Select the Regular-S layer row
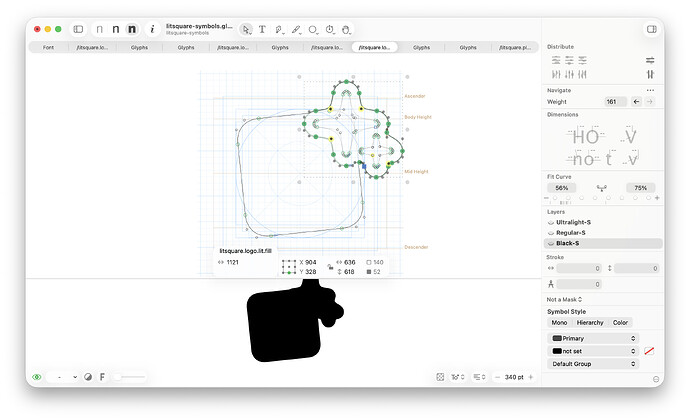Image resolution: width=690 pixels, height=420 pixels. click(603, 233)
